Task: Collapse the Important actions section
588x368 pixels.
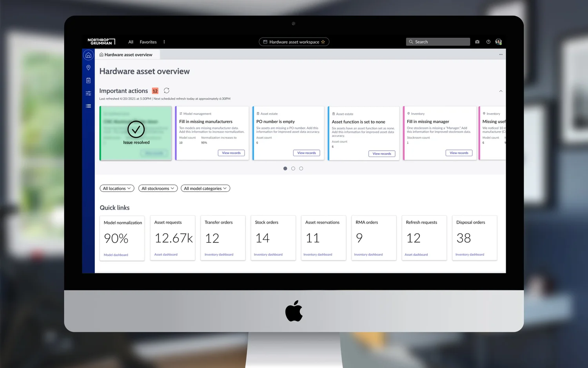Action: [501, 91]
